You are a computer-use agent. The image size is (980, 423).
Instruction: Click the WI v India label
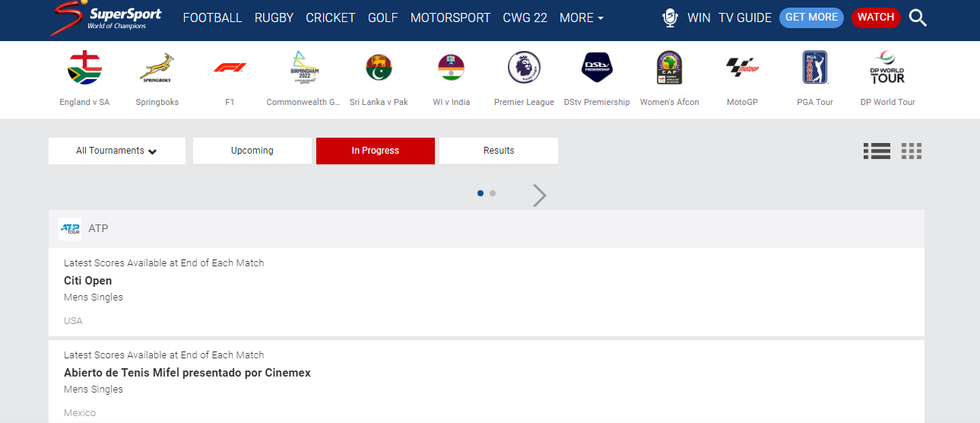click(451, 102)
